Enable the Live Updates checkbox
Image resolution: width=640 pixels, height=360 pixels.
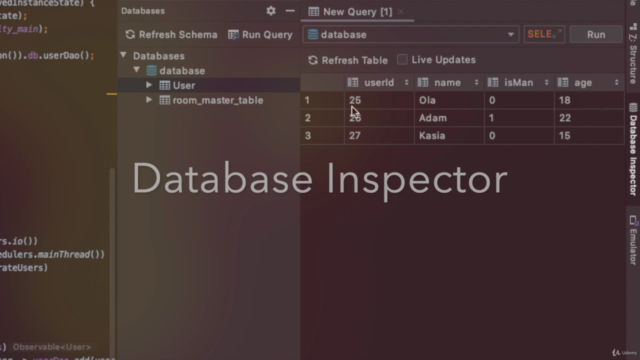(402, 60)
